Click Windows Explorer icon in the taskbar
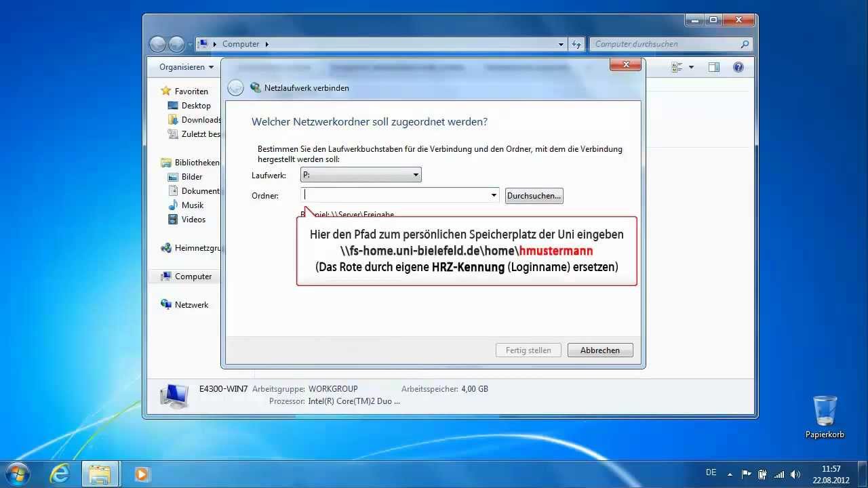Image resolution: width=868 pixels, height=488 pixels. (100, 473)
